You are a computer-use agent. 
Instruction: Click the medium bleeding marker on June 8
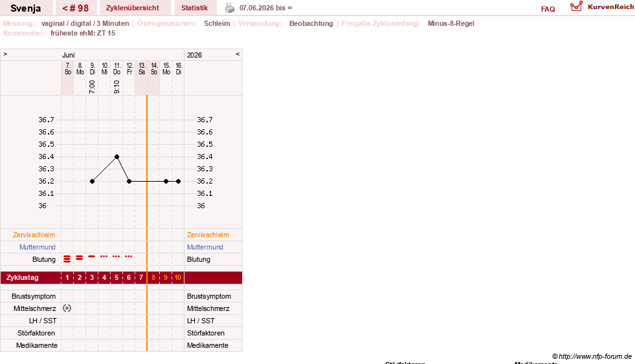tap(80, 257)
